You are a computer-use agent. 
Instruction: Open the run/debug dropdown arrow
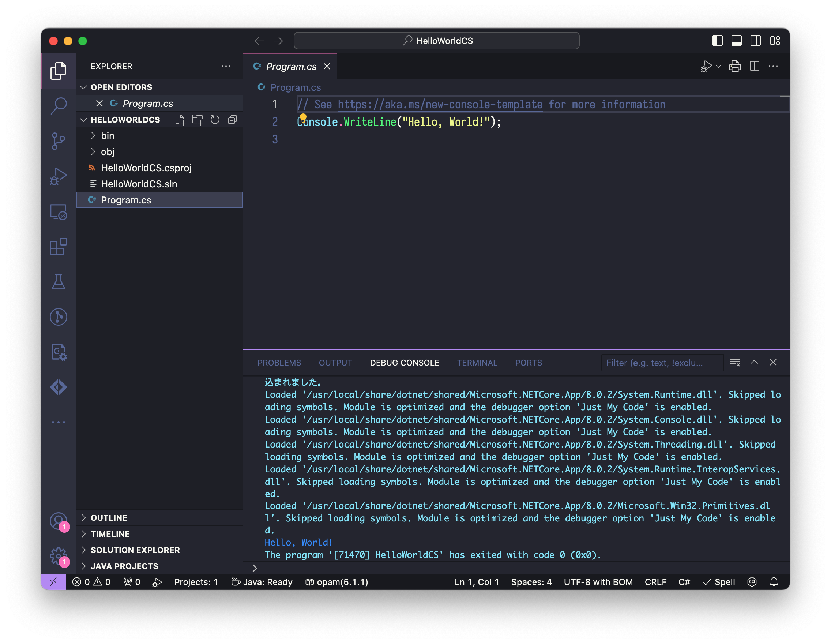(x=718, y=67)
